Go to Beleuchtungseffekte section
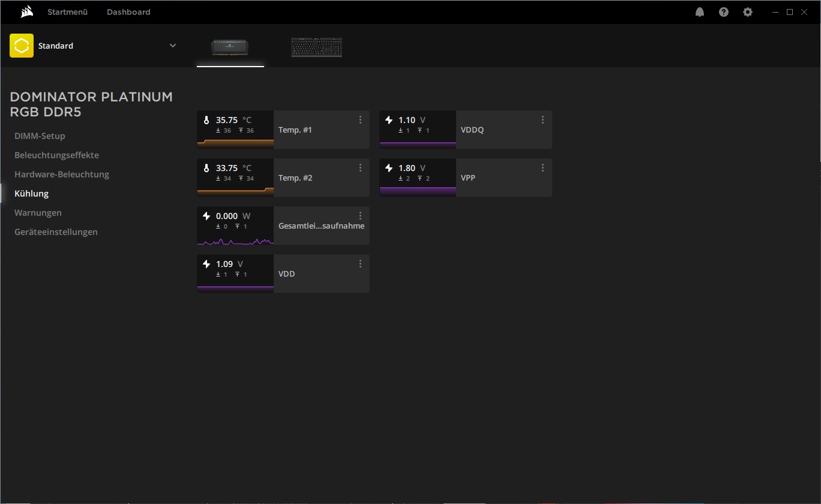The image size is (821, 504). pos(56,155)
